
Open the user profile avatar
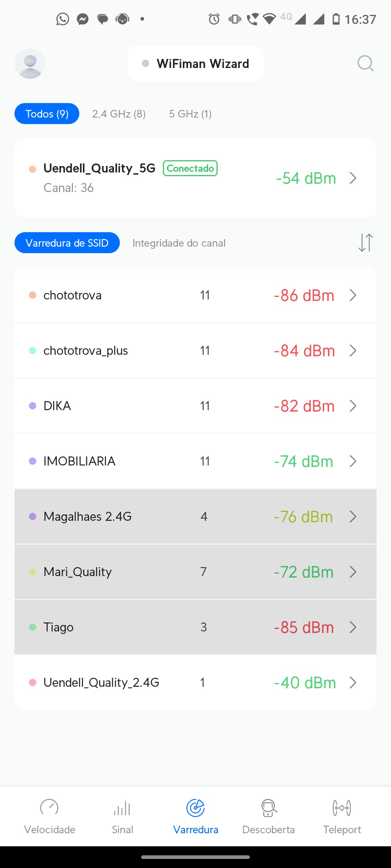[30, 64]
